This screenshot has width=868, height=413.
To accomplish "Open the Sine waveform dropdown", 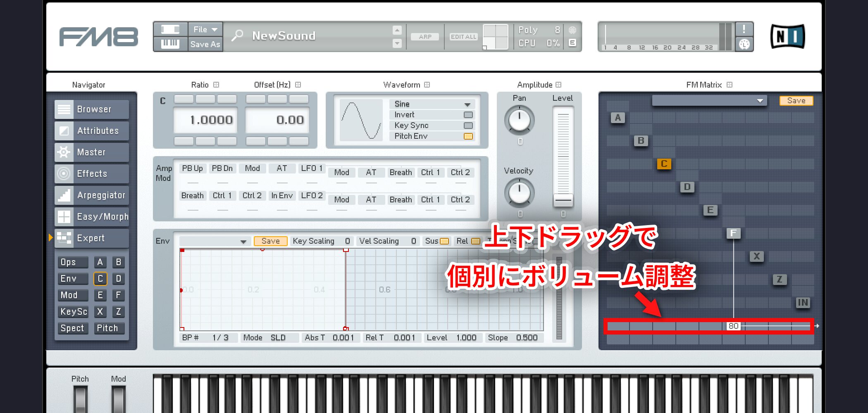I will 432,104.
